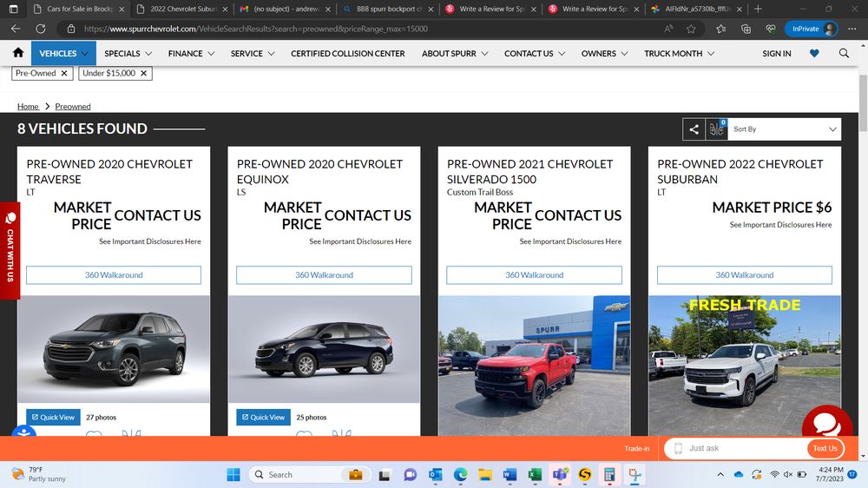Click the browser address bar

[365, 29]
